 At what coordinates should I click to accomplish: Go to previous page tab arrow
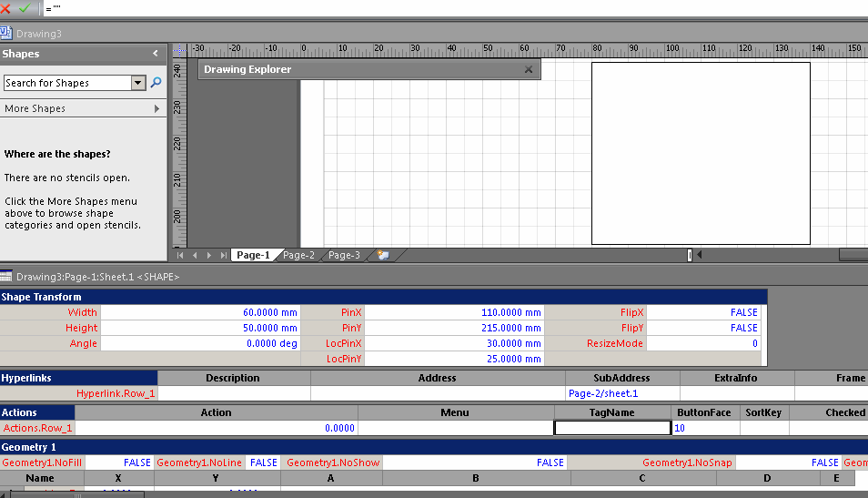pos(195,255)
